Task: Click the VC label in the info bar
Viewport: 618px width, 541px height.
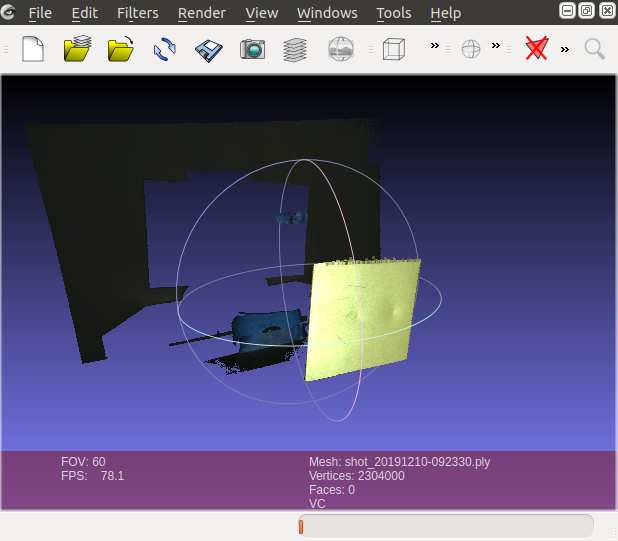Action: 317,504
